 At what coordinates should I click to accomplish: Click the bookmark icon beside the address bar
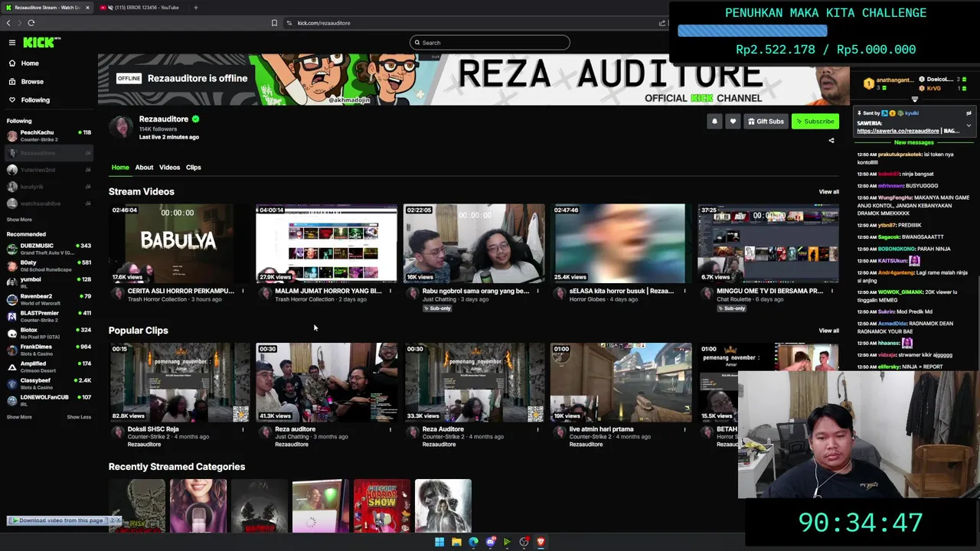(x=274, y=23)
